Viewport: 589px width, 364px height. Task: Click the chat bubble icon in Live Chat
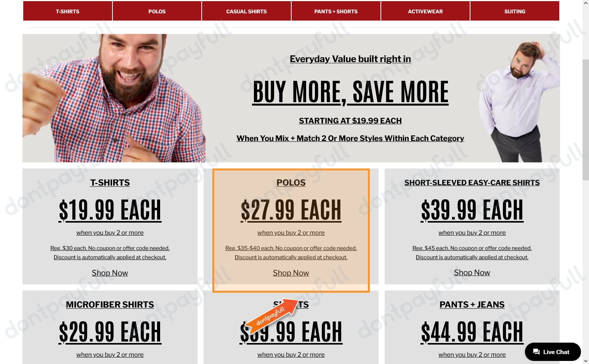[536, 352]
